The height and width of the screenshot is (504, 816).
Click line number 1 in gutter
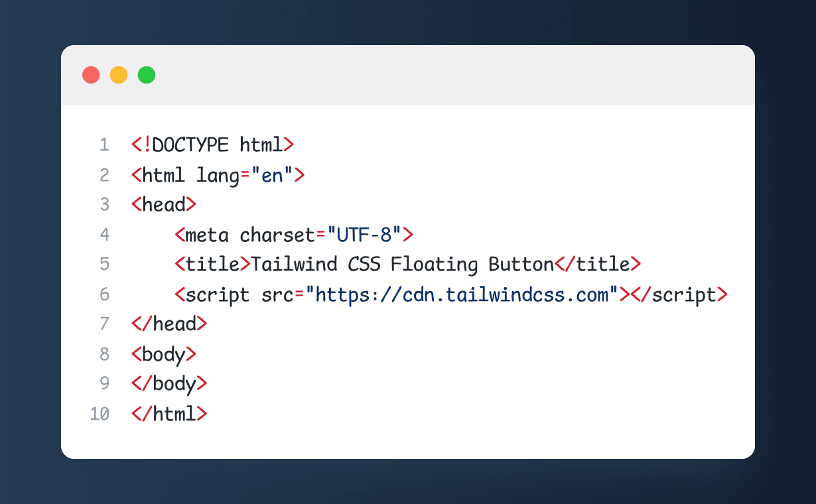pyautogui.click(x=104, y=145)
